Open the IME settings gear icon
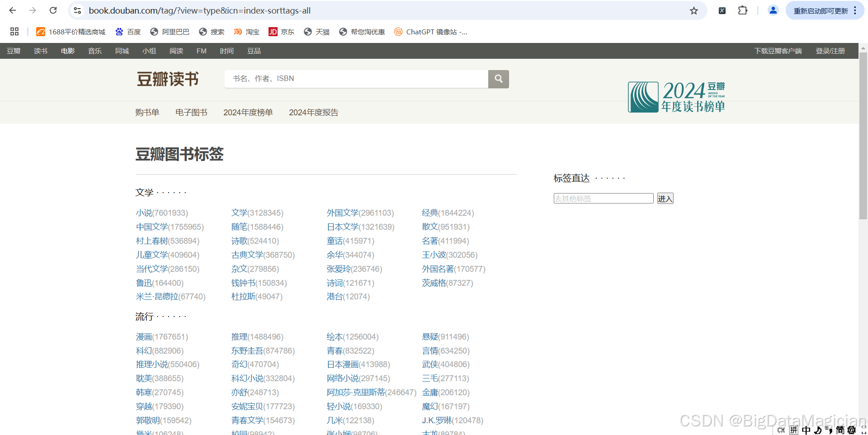The image size is (868, 435). (x=851, y=430)
